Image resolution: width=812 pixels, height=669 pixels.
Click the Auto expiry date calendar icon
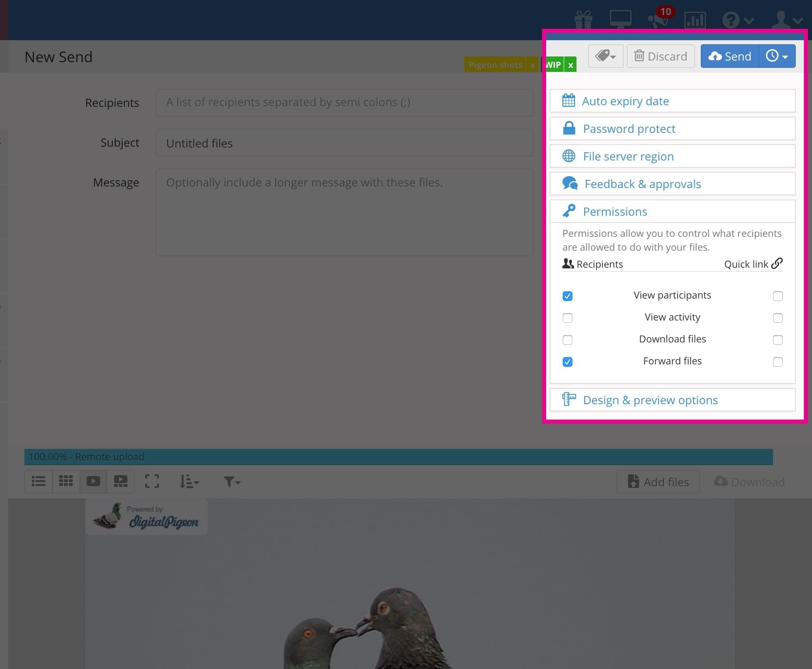click(568, 101)
